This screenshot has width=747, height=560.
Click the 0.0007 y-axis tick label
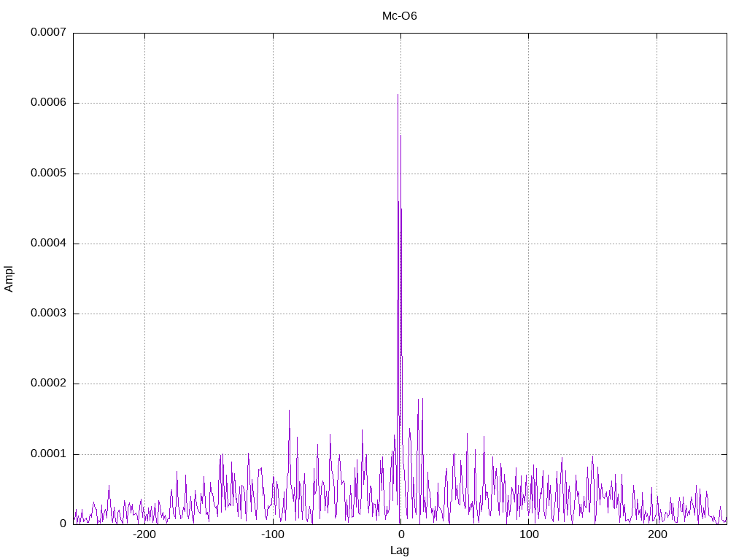click(48, 32)
